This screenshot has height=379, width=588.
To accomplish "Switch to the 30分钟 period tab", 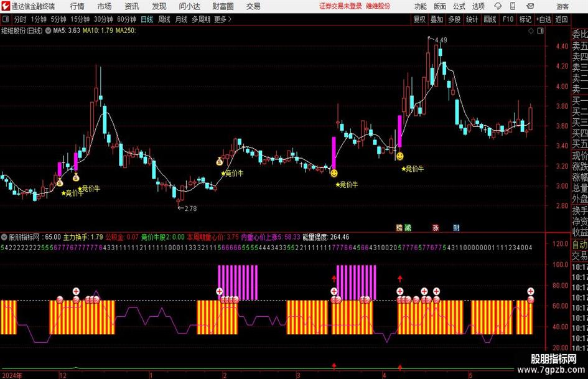I will (103, 19).
